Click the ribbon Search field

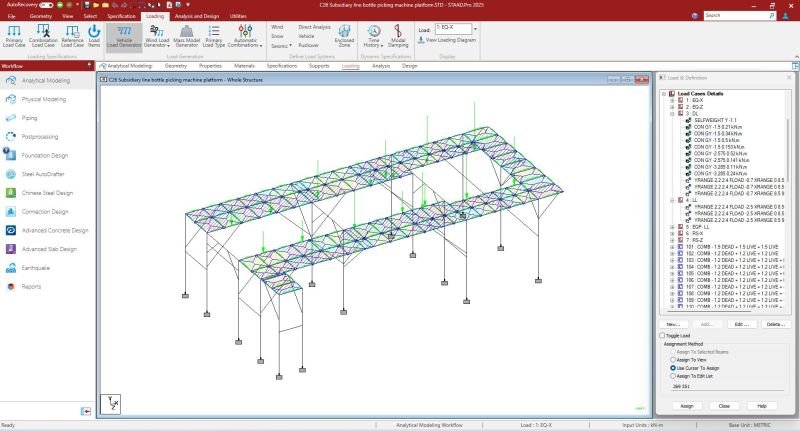click(739, 16)
